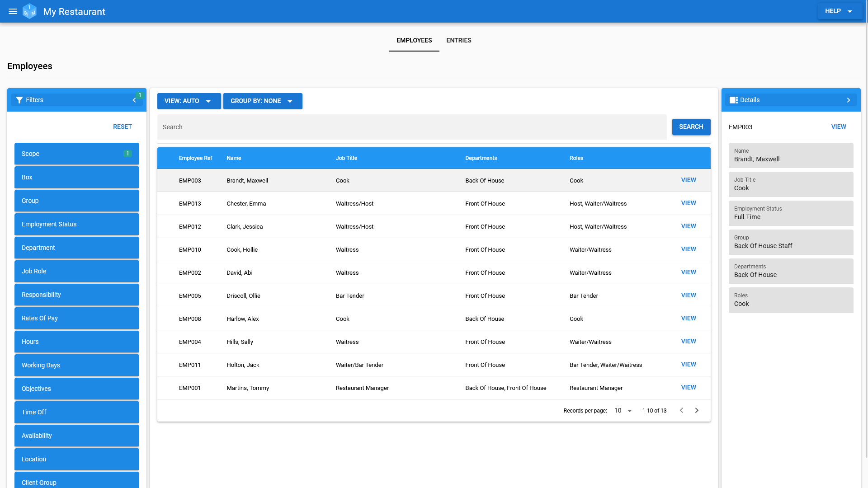Click the Details Job Title Cook field
The image size is (868, 488).
coord(791,184)
